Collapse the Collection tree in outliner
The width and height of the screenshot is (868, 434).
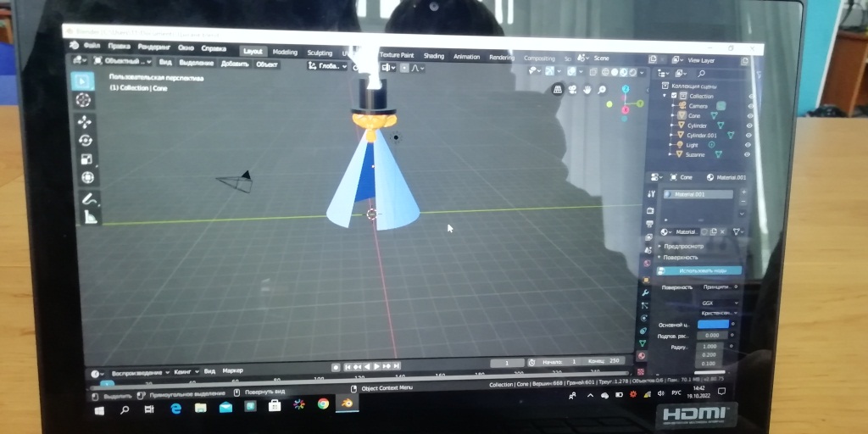tap(666, 96)
